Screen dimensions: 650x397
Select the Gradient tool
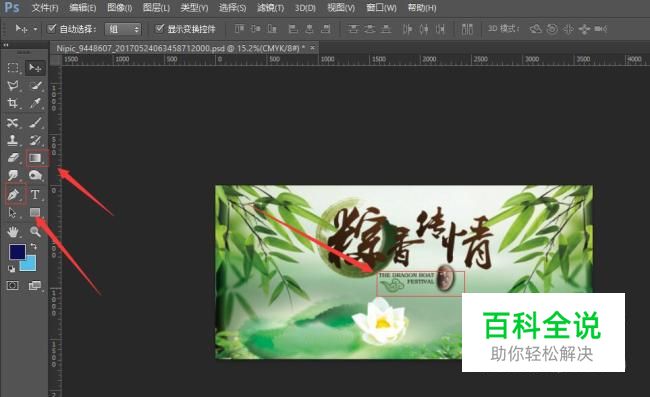tap(36, 158)
